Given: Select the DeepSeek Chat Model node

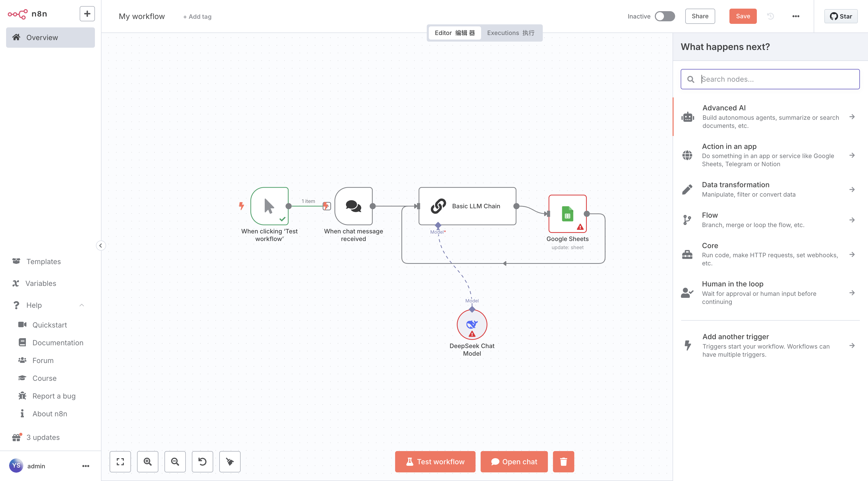Looking at the screenshot, I should 472,325.
